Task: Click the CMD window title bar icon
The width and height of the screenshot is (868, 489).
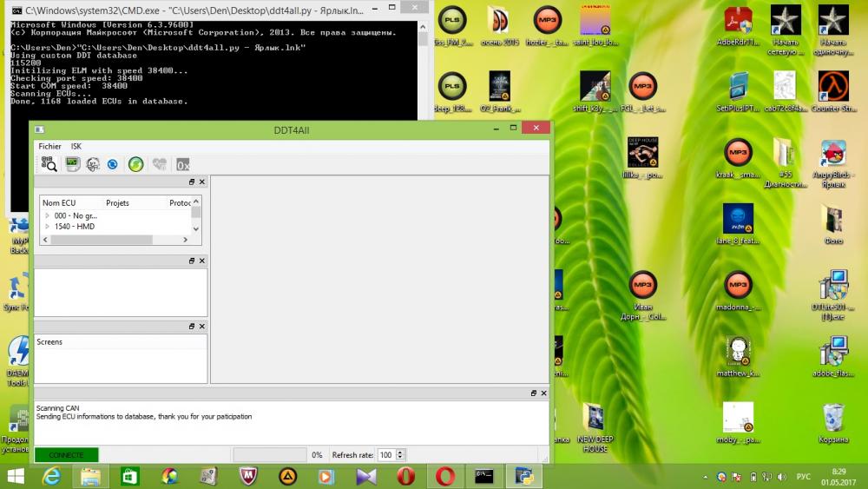Action: tap(17, 10)
